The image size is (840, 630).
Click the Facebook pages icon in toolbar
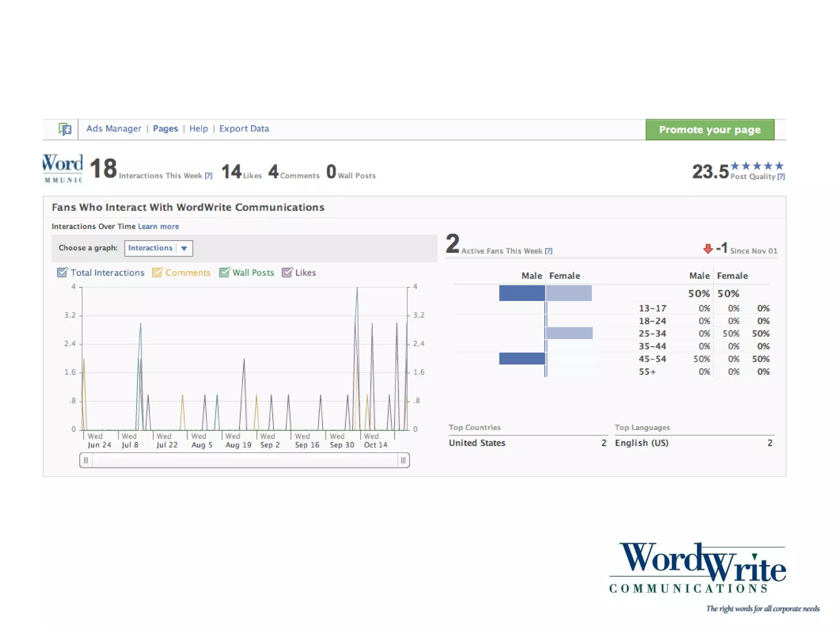[x=65, y=129]
